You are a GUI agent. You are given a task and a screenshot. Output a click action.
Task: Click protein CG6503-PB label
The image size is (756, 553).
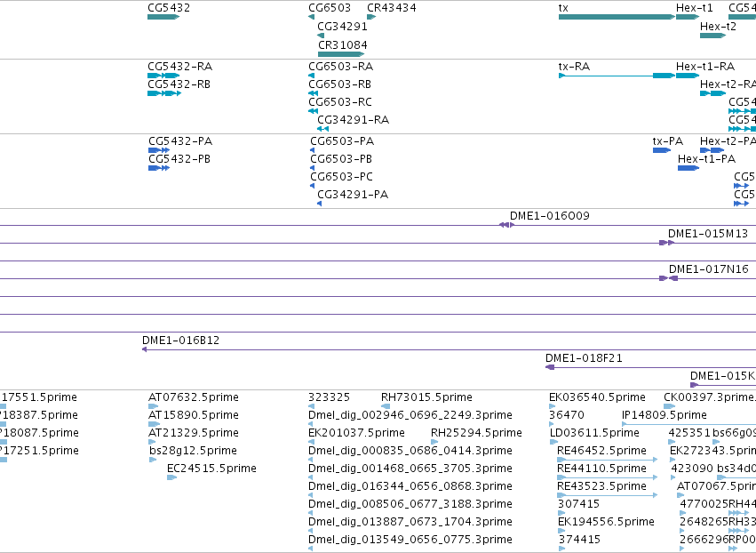coord(341,159)
